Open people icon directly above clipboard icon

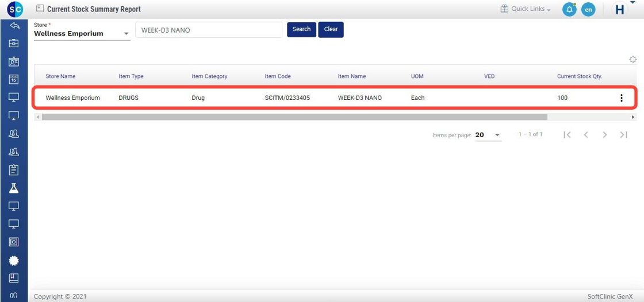14,152
